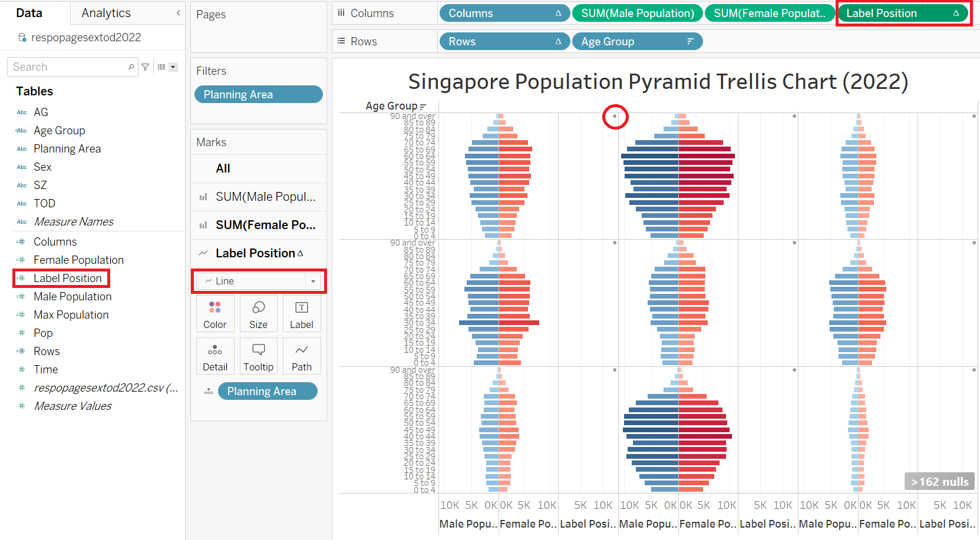The width and height of the screenshot is (980, 540).
Task: Select the Planning Area filter pill
Action: click(258, 94)
